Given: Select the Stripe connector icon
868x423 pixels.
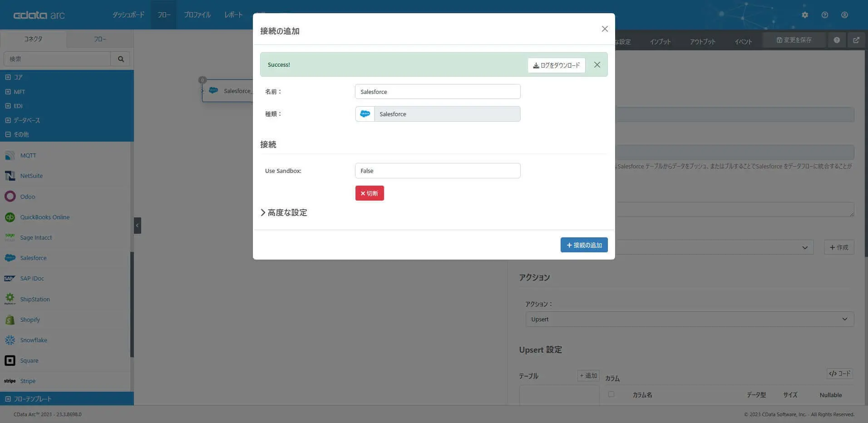Looking at the screenshot, I should coord(10,381).
